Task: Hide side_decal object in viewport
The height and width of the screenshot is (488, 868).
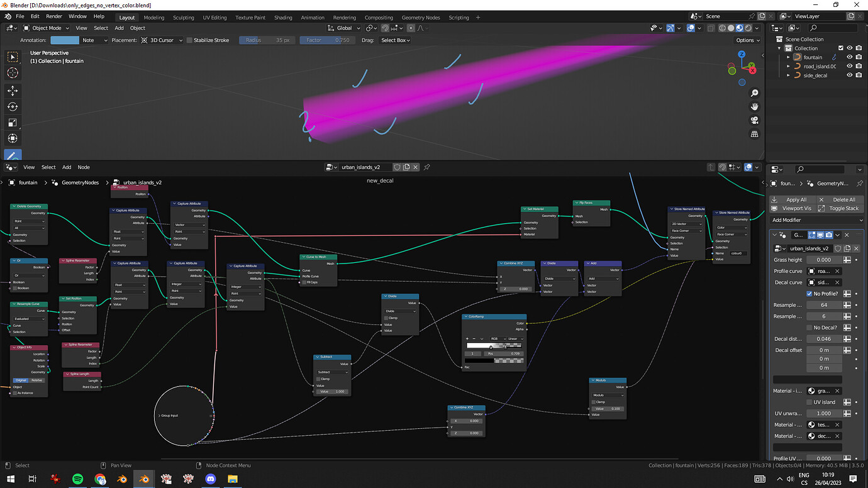Action: (x=849, y=75)
